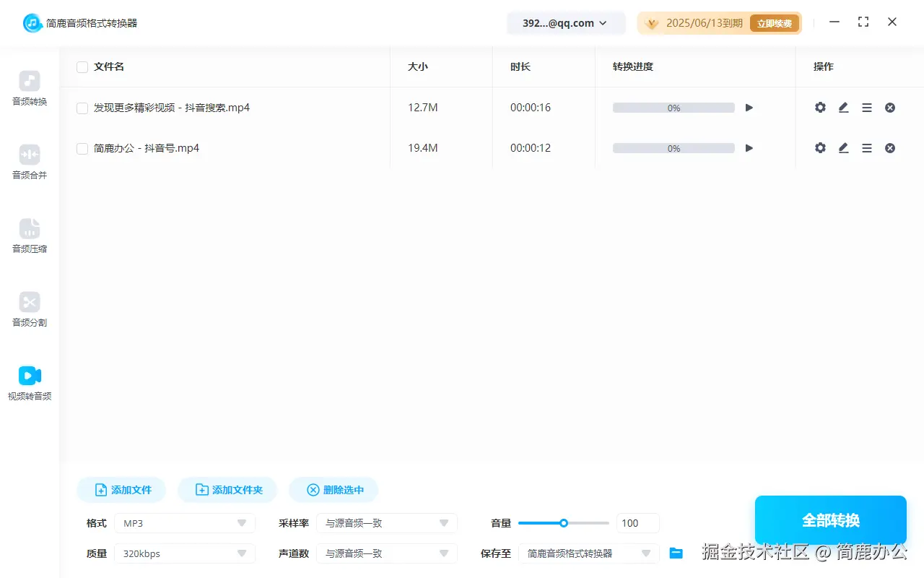Image resolution: width=924 pixels, height=578 pixels.
Task: Play the 发现更多精彩视频 - 抖音搜索.mp4 file
Action: click(749, 108)
